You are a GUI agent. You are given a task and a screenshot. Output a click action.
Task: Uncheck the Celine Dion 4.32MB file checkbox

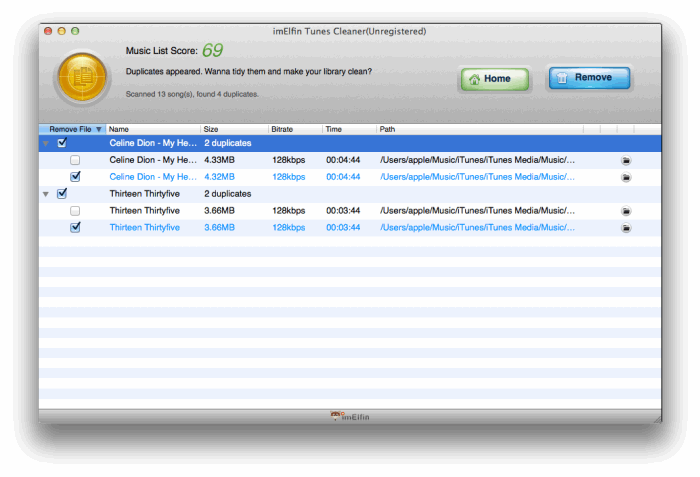tap(75, 176)
